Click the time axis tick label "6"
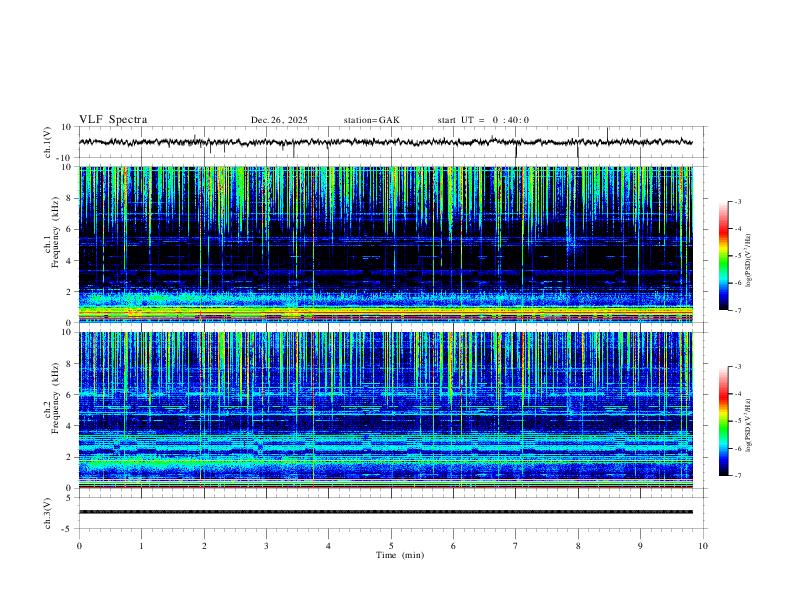 point(453,546)
